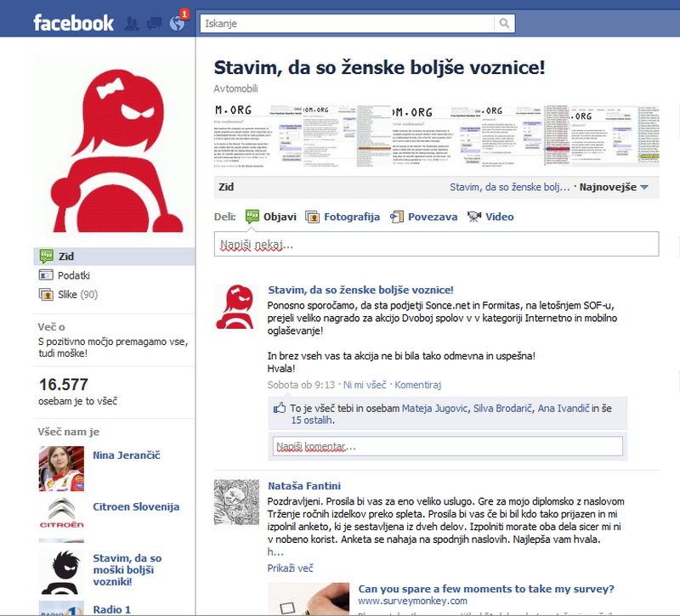Click the Video camera icon
Image resolution: width=680 pixels, height=616 pixels.
coord(474,217)
